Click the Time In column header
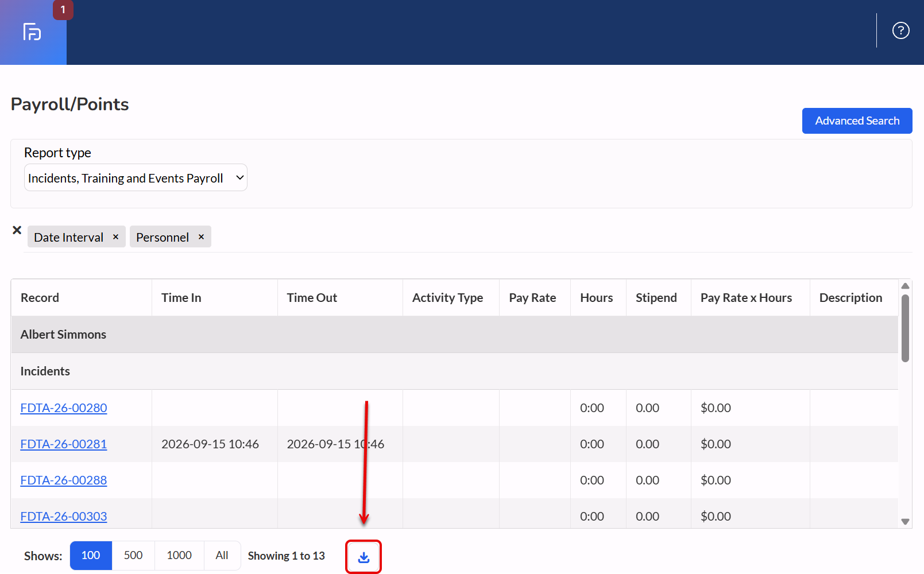Screen dimensions: 924x574 (215, 297)
